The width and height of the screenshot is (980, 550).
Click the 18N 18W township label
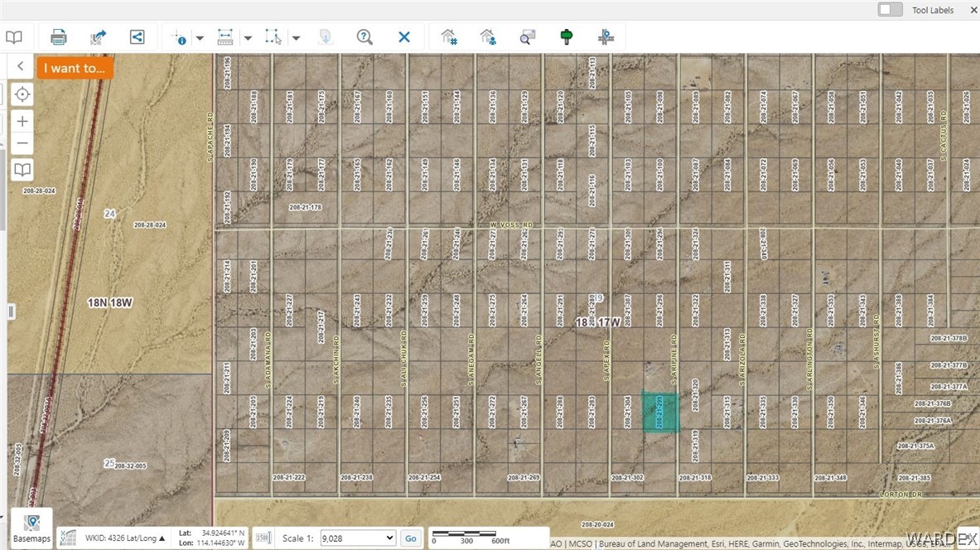tap(110, 302)
